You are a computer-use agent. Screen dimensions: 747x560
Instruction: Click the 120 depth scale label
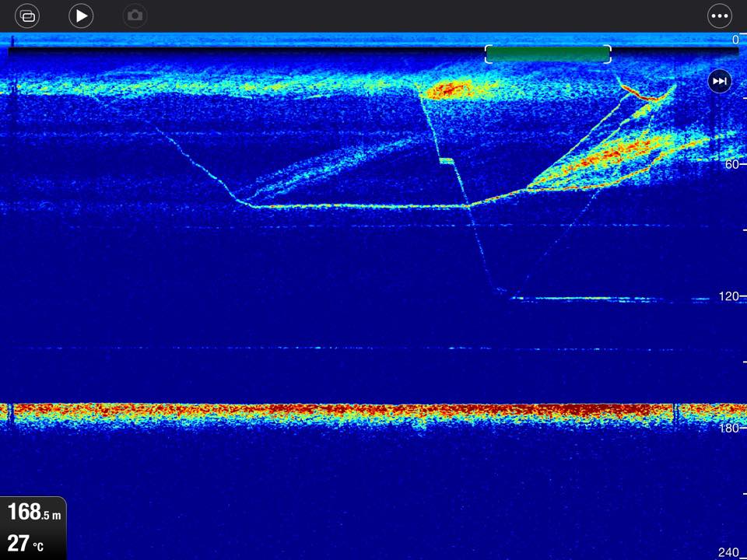click(x=729, y=296)
